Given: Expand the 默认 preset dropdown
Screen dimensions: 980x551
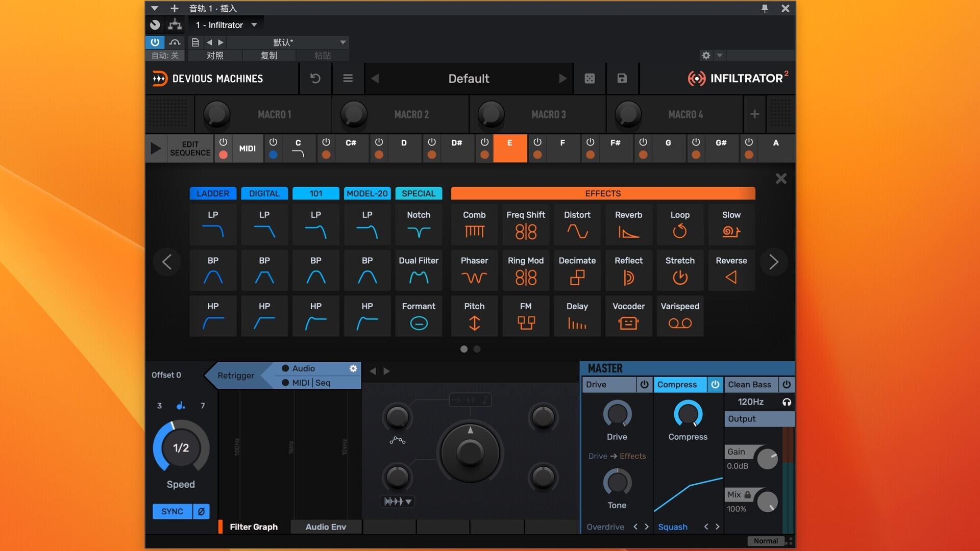Looking at the screenshot, I should pos(342,42).
